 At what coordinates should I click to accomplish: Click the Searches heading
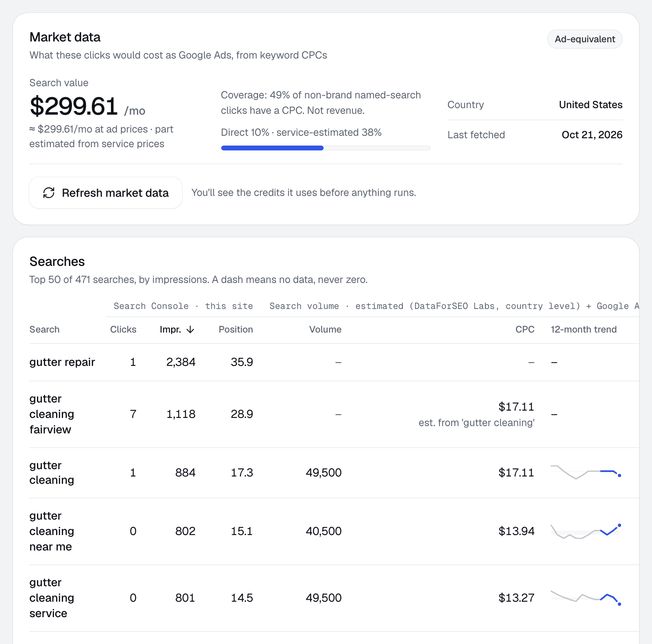point(57,261)
